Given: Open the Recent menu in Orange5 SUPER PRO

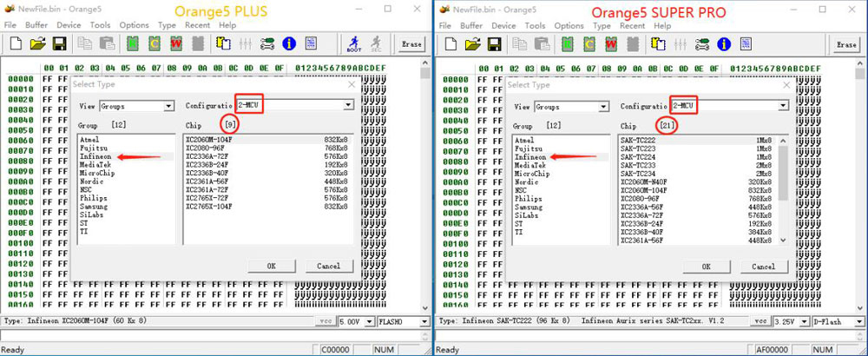Looking at the screenshot, I should (632, 26).
